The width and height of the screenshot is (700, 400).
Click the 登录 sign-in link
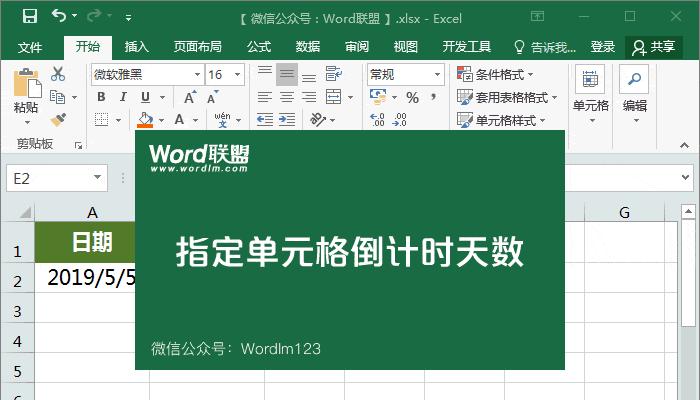pyautogui.click(x=603, y=47)
